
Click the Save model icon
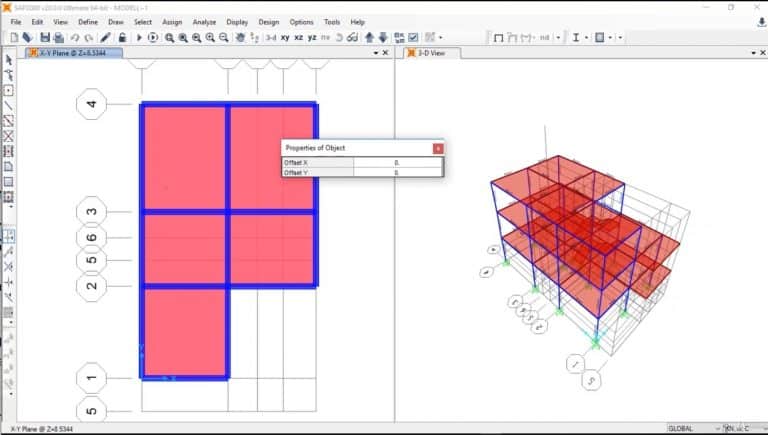(x=45, y=37)
